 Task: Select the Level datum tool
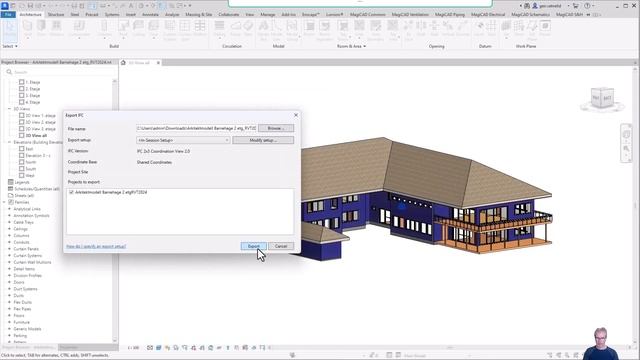coord(479,29)
